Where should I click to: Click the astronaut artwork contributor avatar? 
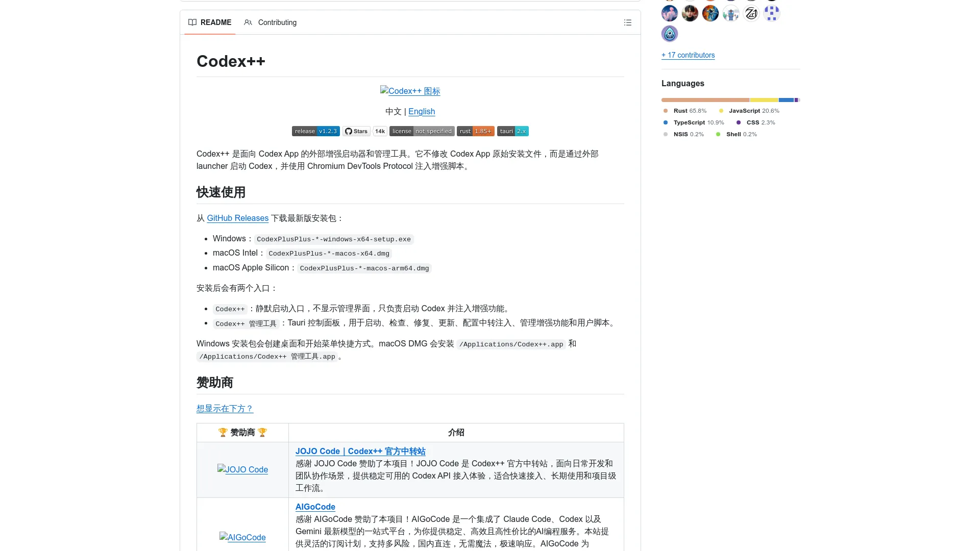pos(710,13)
